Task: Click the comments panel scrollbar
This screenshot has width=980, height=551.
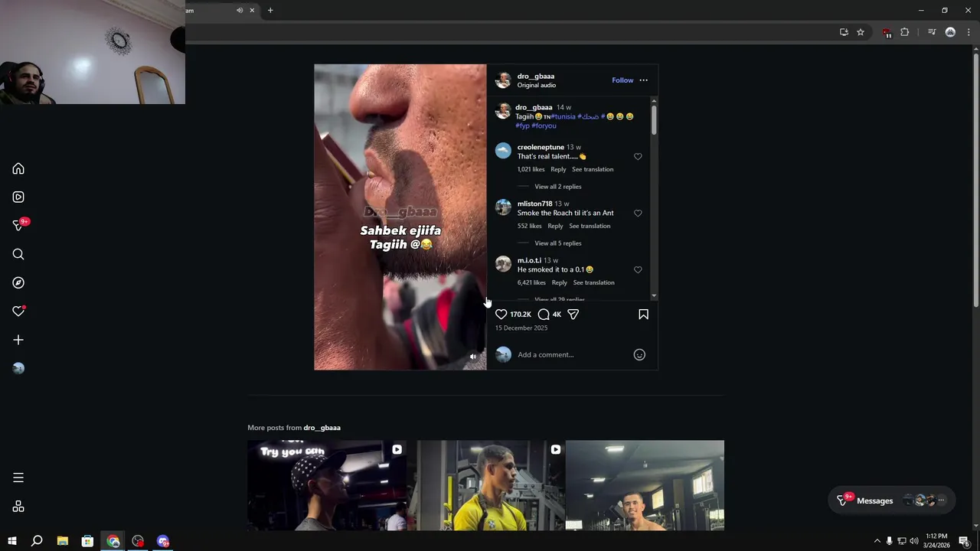Action: click(654, 121)
